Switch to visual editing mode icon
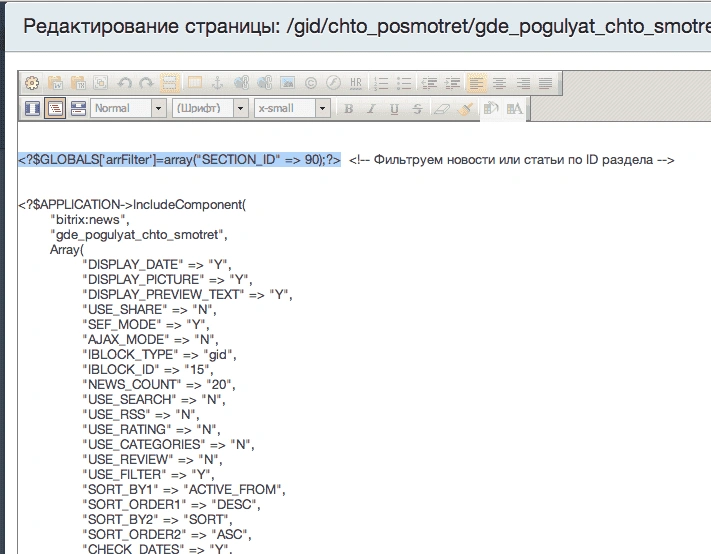711x554 pixels. click(x=32, y=108)
